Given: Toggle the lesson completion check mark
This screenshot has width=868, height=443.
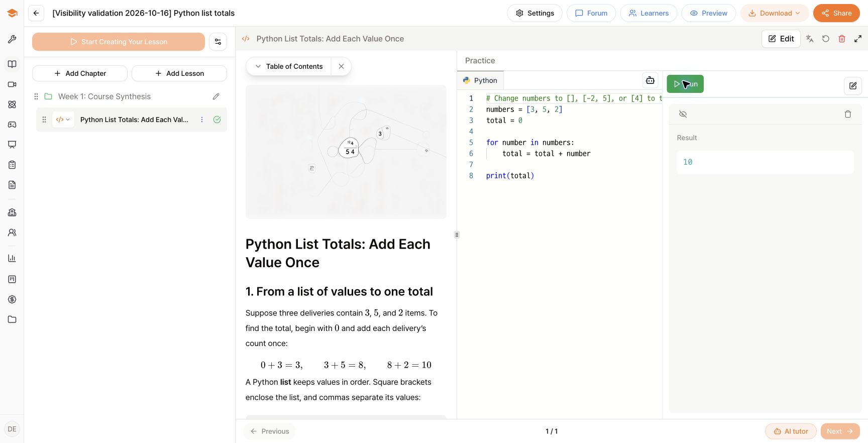Looking at the screenshot, I should click(217, 120).
